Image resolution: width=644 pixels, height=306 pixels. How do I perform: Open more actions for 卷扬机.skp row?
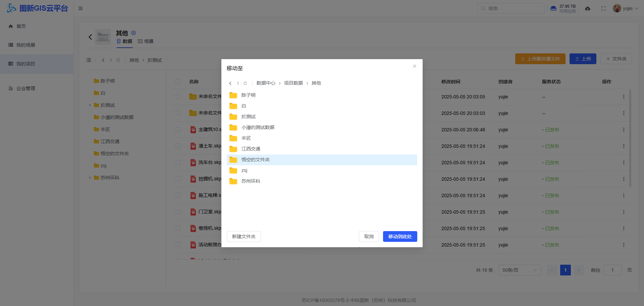click(x=624, y=228)
